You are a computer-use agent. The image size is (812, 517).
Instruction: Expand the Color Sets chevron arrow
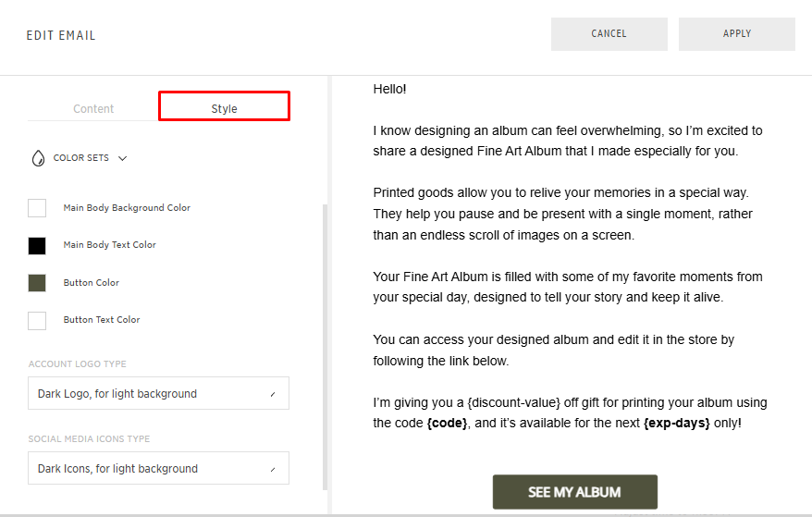pos(123,158)
